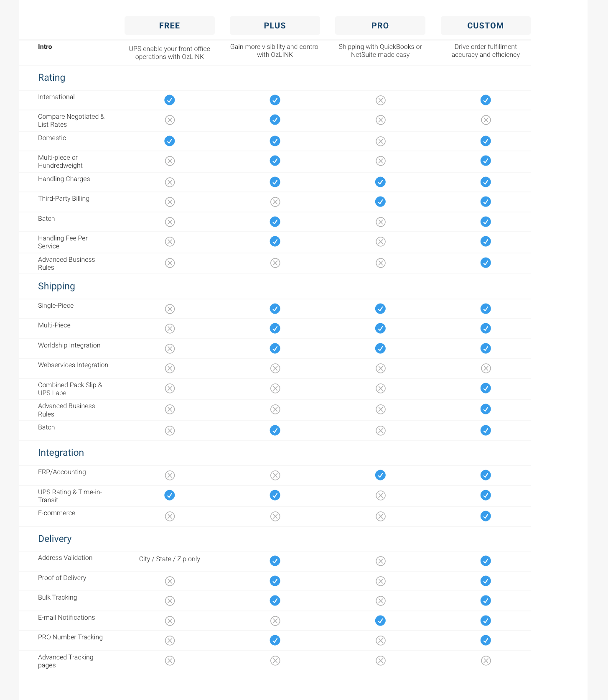The height and width of the screenshot is (700, 608).
Task: Click the X icon for International under PRO
Action: pyautogui.click(x=380, y=100)
